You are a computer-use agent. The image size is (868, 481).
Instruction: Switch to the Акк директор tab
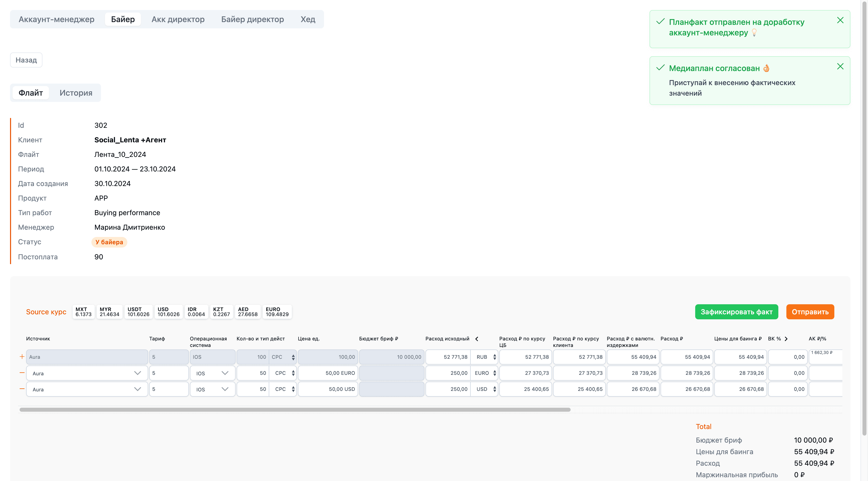point(178,19)
